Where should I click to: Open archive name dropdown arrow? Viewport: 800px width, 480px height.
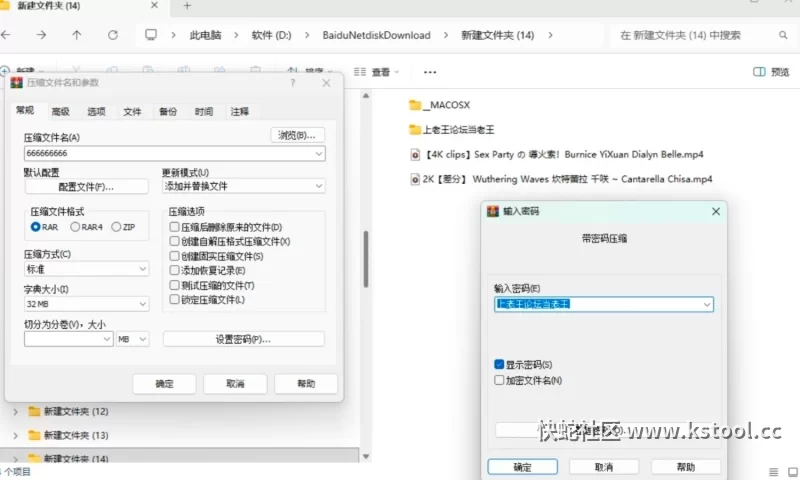319,154
